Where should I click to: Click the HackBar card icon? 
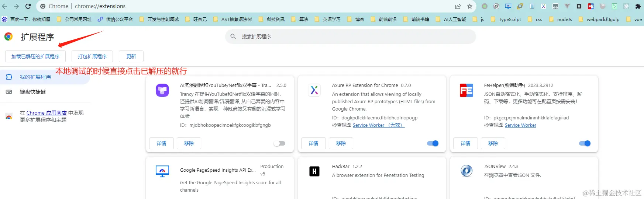pos(314,171)
